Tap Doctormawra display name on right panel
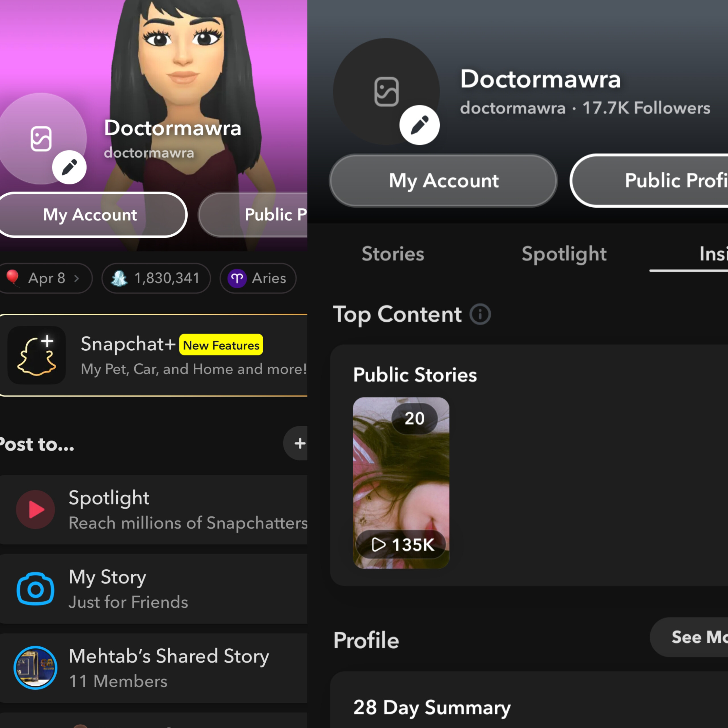This screenshot has height=728, width=728. pyautogui.click(x=540, y=79)
